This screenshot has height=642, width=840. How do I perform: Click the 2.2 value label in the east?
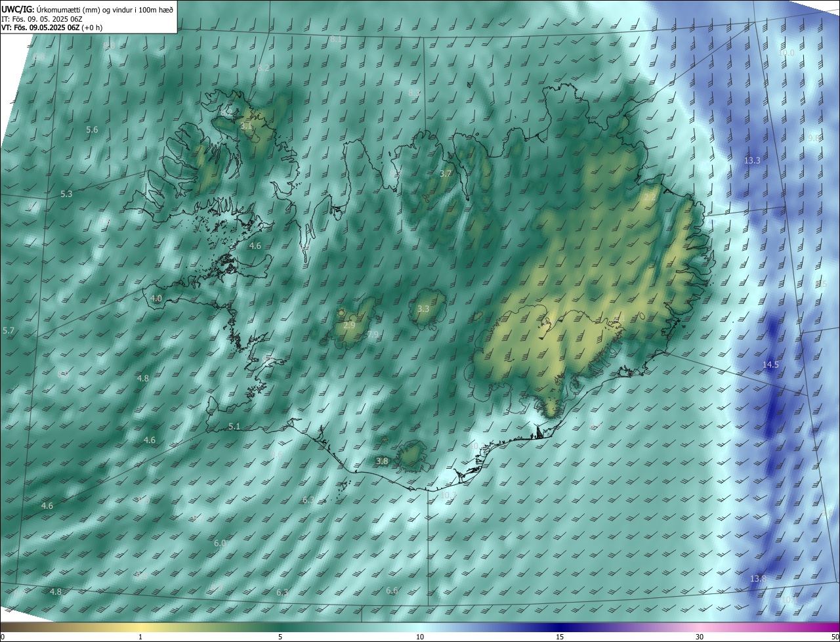(x=650, y=197)
